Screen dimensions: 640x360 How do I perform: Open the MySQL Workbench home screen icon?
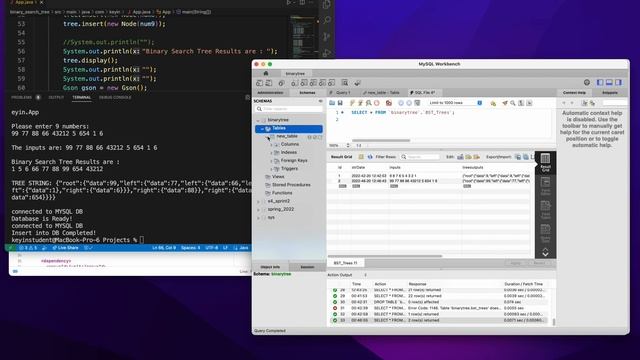(x=266, y=73)
